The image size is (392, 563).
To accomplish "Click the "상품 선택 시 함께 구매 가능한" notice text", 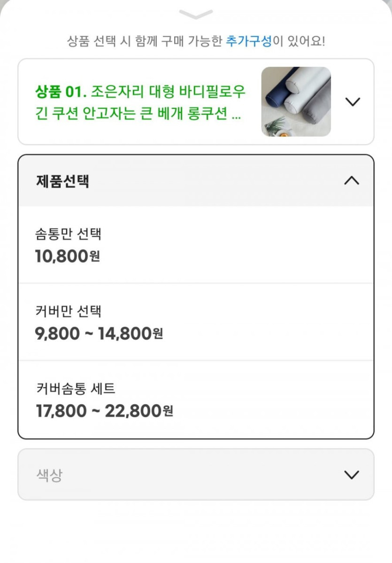I will [x=146, y=41].
